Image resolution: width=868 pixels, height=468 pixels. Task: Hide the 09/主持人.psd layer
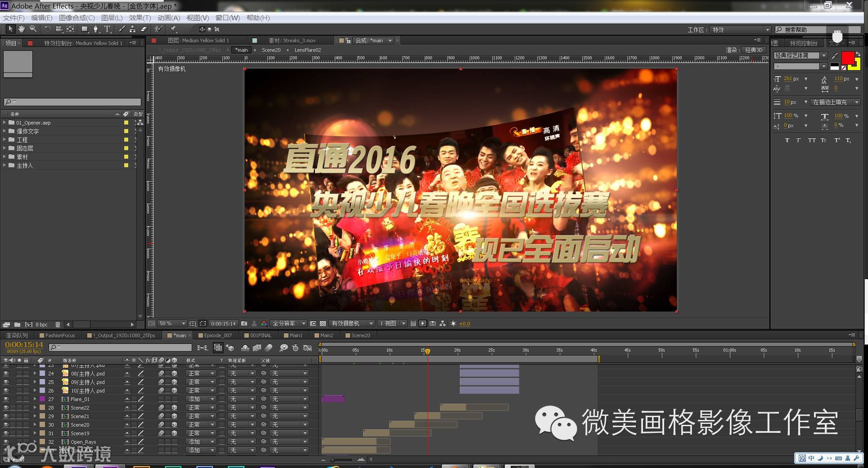(x=6, y=382)
